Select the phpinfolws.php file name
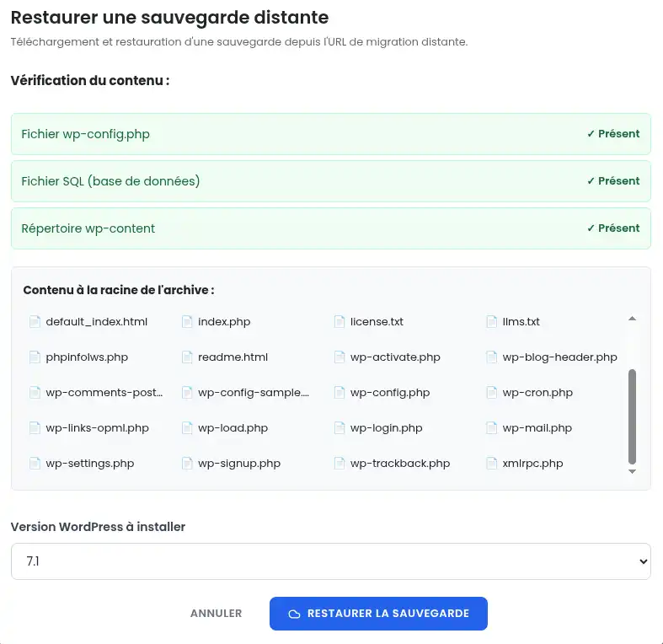Screen dimensions: 663x644 (87, 357)
